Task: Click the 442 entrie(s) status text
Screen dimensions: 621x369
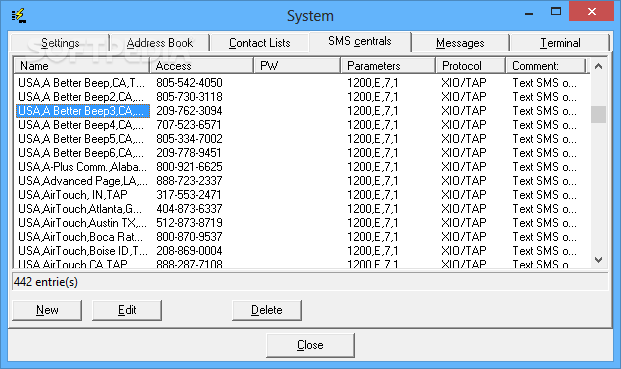Action: (46, 282)
